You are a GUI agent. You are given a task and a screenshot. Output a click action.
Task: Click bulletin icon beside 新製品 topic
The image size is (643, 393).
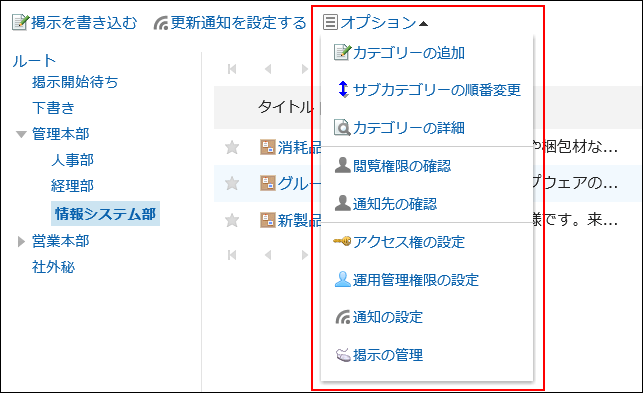[268, 220]
